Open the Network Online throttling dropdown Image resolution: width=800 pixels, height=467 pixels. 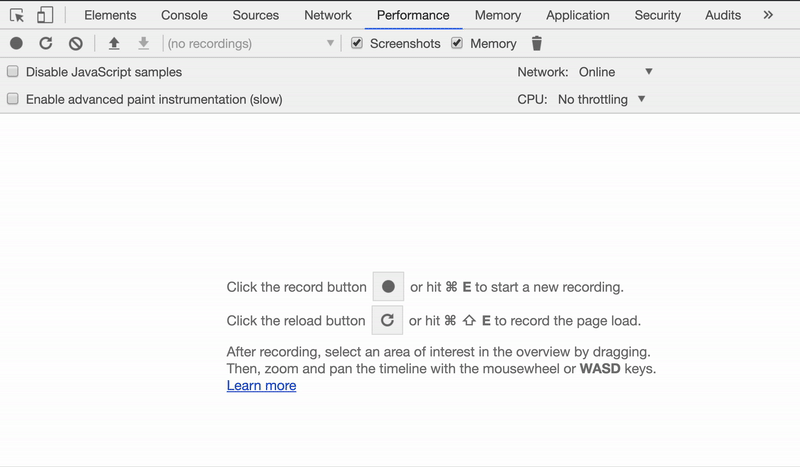pos(615,72)
